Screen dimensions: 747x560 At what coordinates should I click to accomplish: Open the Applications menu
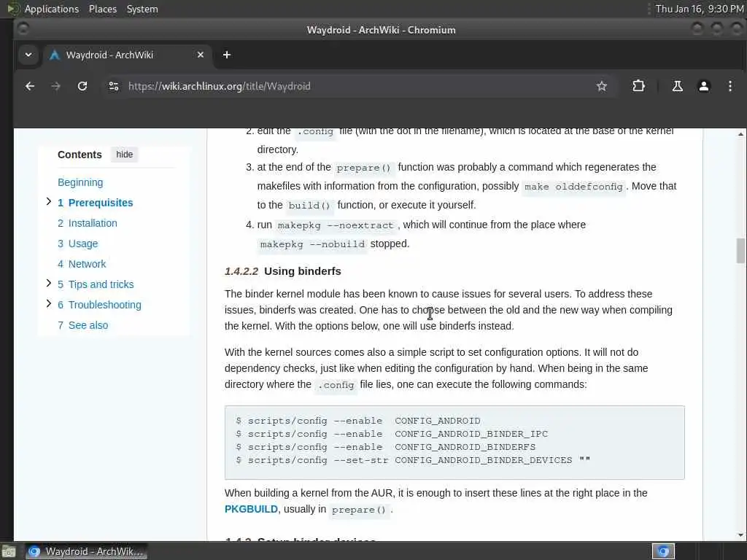point(52,9)
